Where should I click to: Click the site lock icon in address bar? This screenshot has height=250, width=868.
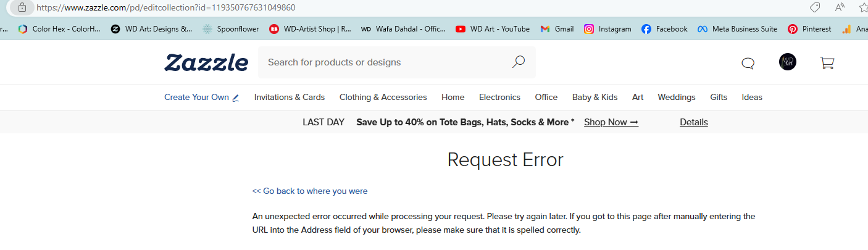(23, 7)
